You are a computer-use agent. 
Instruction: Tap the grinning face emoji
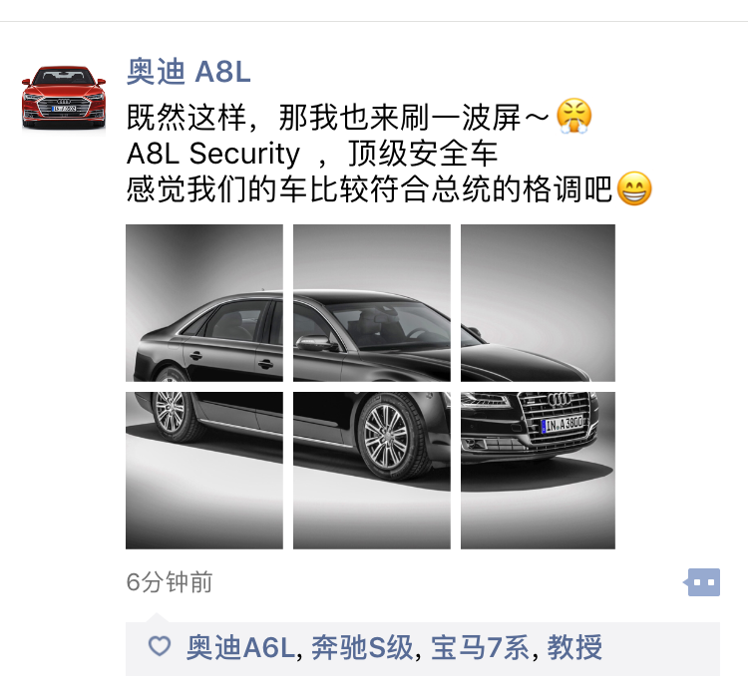coord(634,188)
